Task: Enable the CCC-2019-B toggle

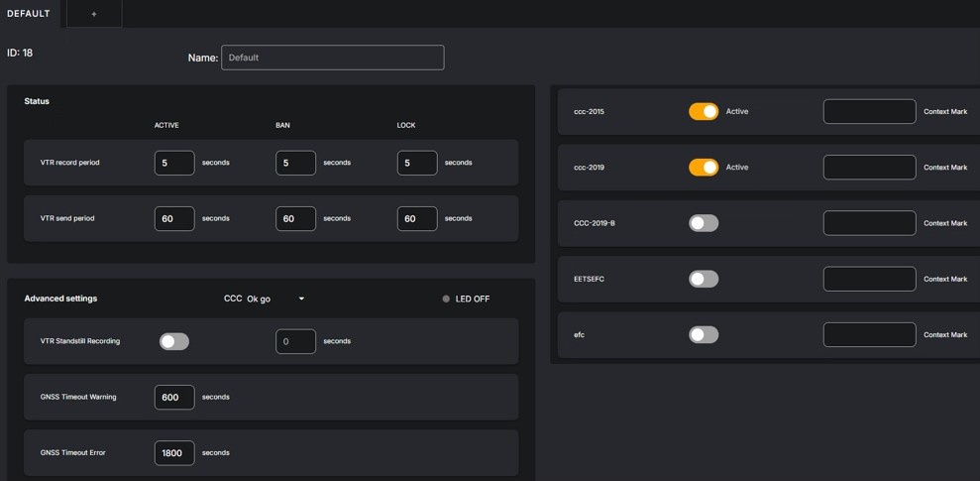Action: click(x=704, y=223)
